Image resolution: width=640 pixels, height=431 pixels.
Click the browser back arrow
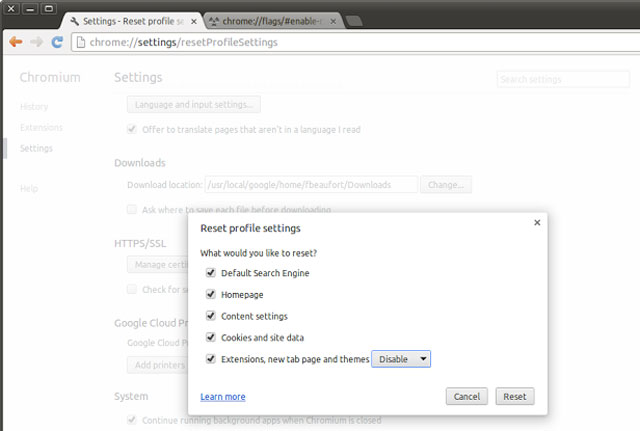pos(15,42)
